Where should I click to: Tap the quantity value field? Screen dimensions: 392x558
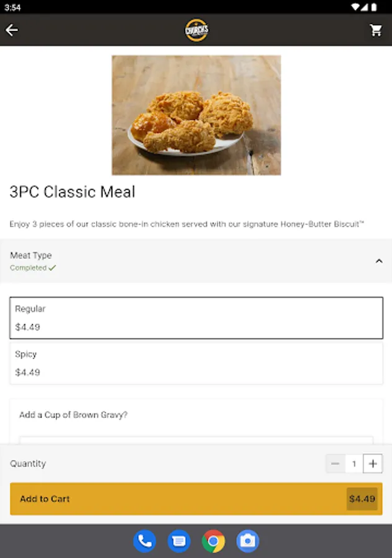point(354,463)
